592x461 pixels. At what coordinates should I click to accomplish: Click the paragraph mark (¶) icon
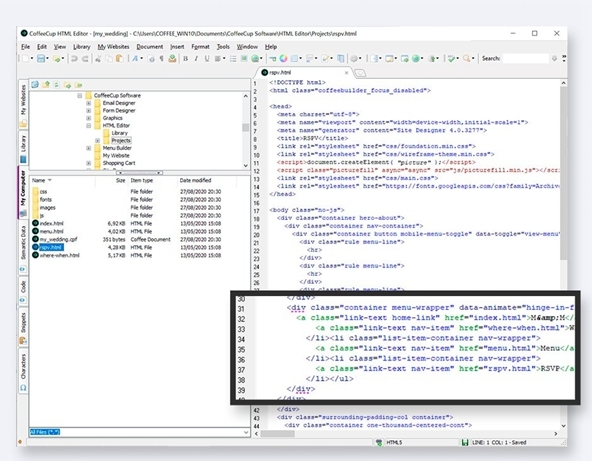click(161, 59)
